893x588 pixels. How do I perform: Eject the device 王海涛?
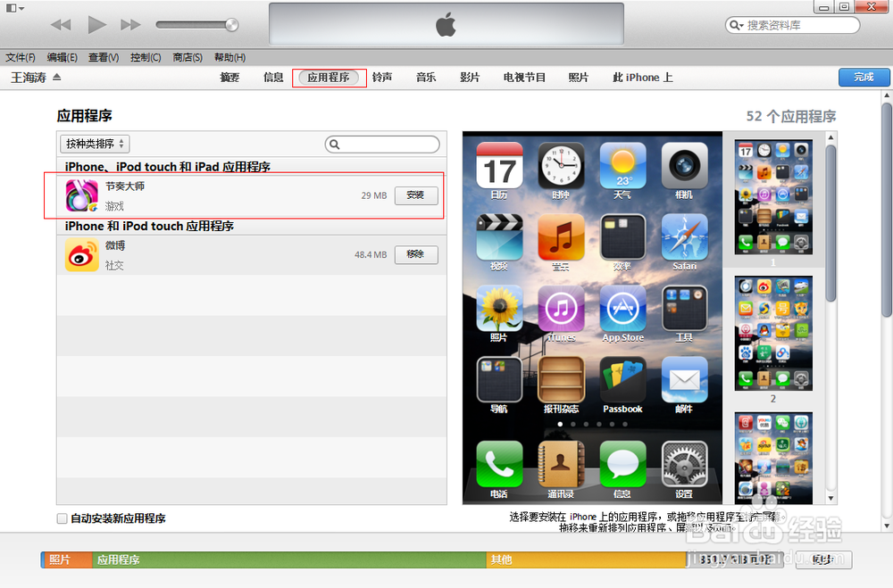coord(57,77)
